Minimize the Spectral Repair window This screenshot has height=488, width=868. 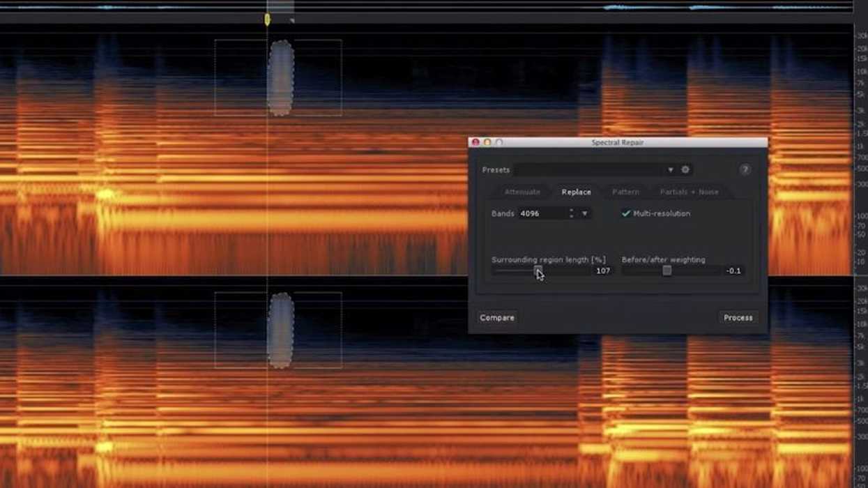pos(487,142)
